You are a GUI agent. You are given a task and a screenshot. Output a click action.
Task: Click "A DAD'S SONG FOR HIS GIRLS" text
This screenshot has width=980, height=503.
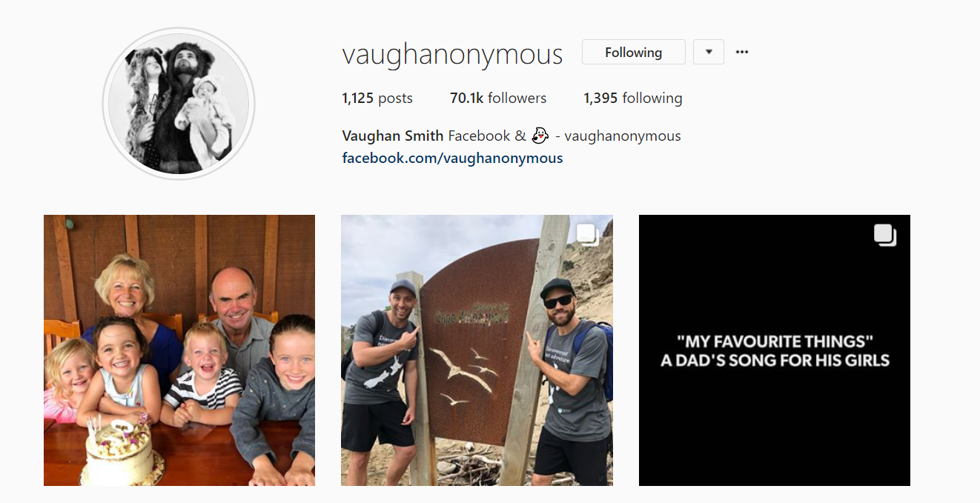pyautogui.click(x=775, y=361)
